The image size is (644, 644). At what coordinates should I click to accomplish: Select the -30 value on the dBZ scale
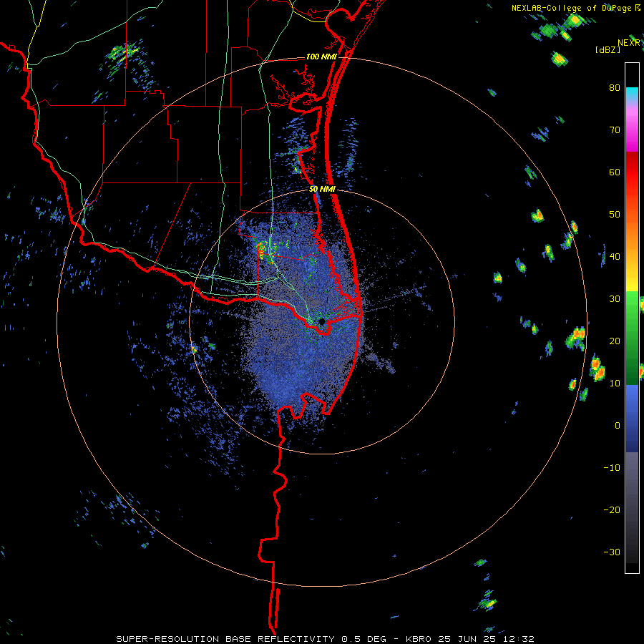point(612,552)
